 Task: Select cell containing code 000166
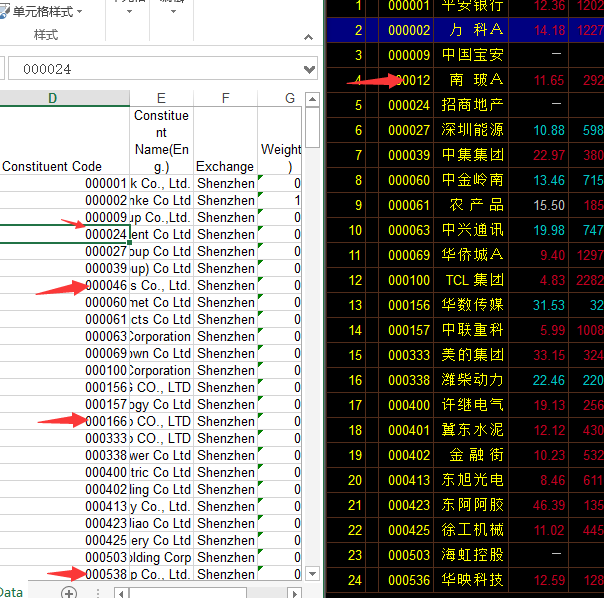click(x=105, y=422)
